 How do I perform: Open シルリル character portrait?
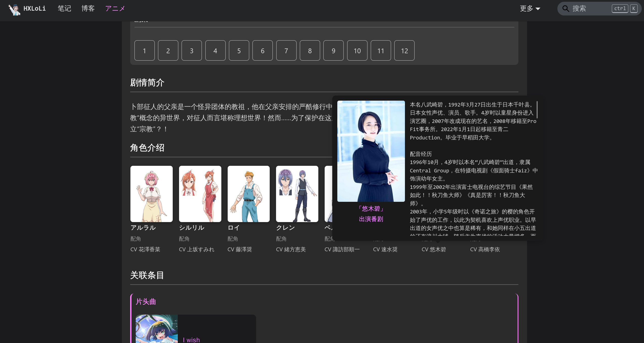[200, 194]
